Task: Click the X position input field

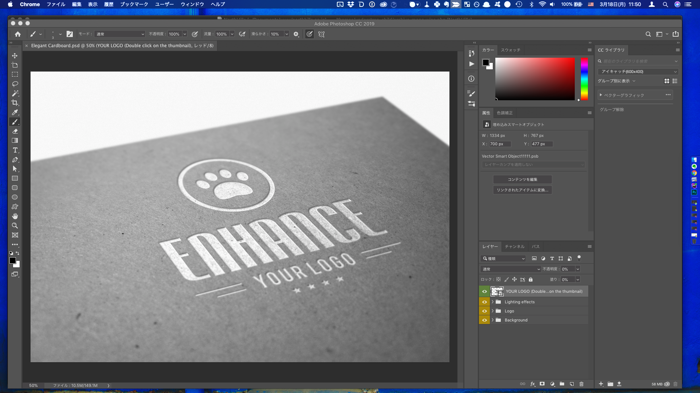Action: coord(500,144)
